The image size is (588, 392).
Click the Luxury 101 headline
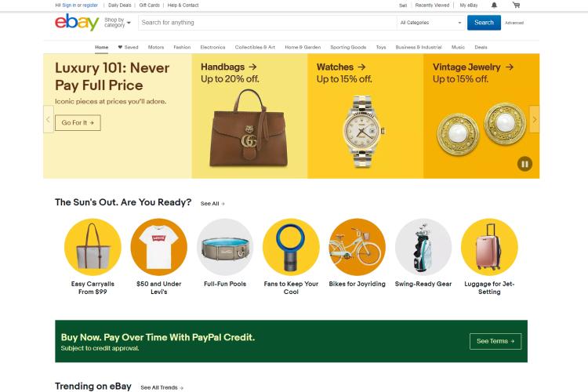(112, 77)
